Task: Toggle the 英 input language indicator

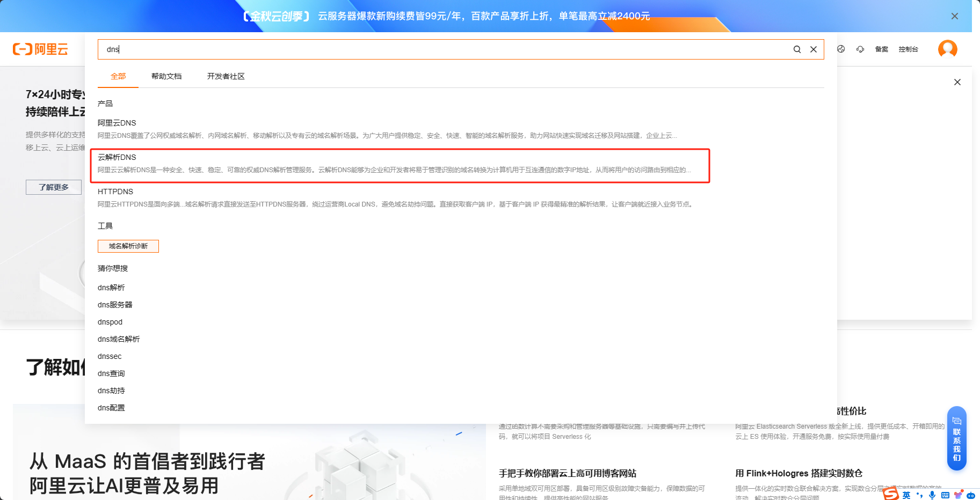Action: (906, 495)
